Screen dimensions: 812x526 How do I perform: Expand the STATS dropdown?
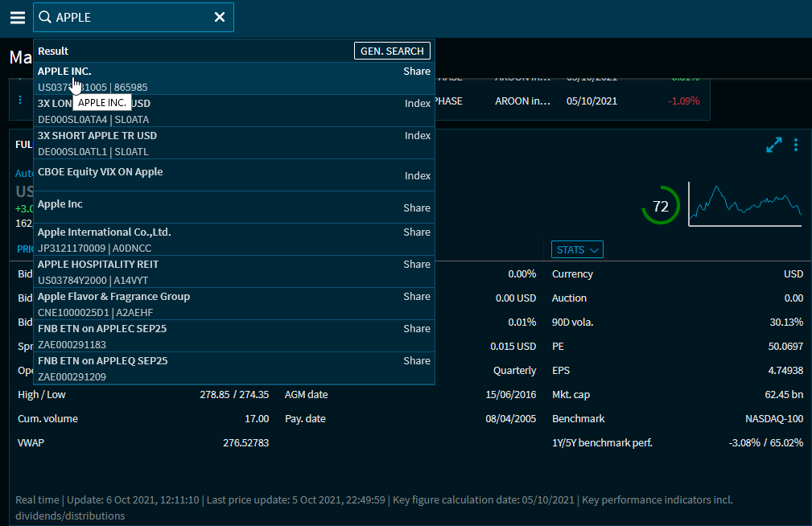577,250
